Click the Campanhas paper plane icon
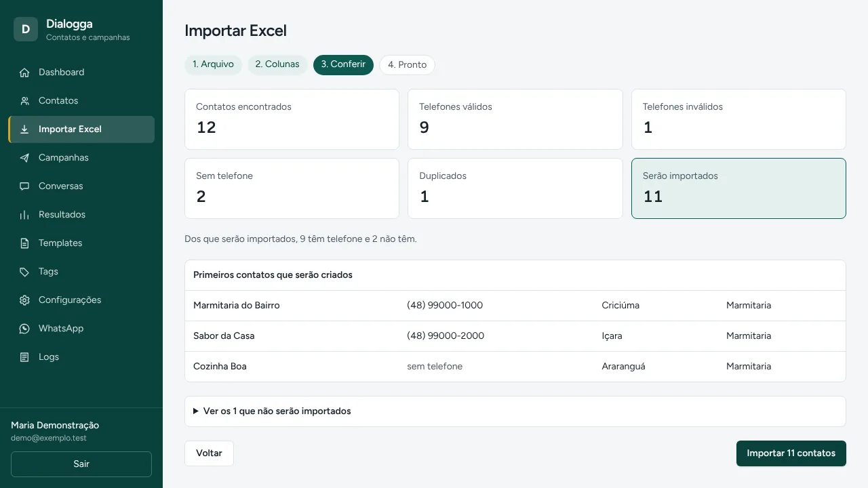Viewport: 868px width, 488px height. pos(24,158)
